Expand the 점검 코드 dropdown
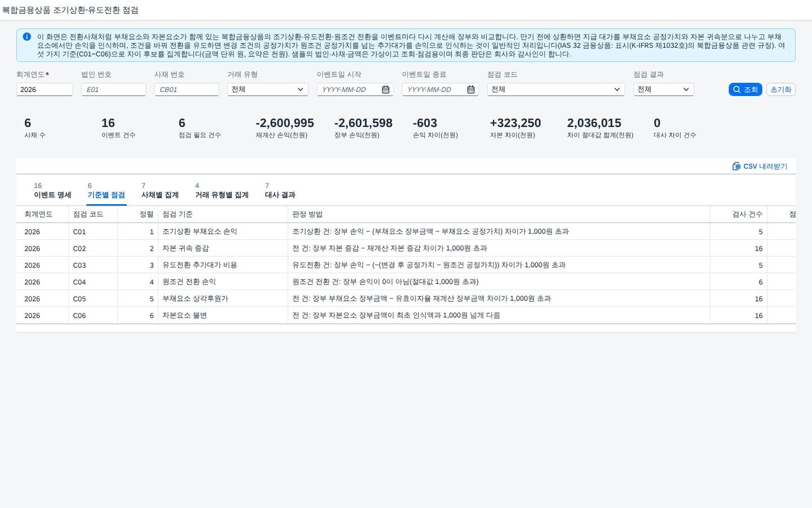The height and width of the screenshot is (508, 812). pos(617,90)
